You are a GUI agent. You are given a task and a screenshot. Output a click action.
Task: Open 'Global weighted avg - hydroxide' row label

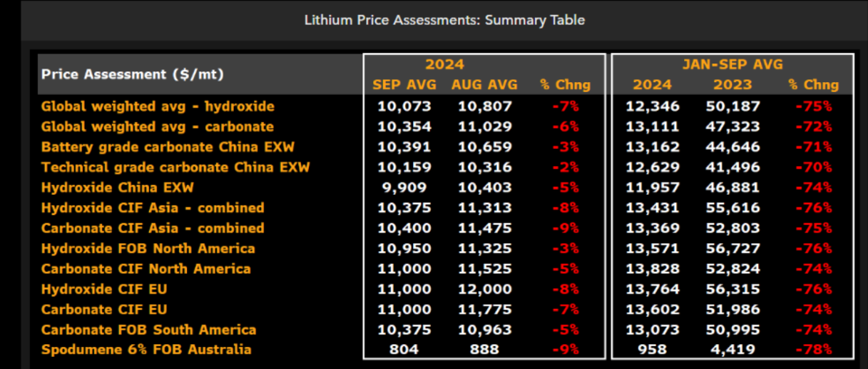[x=158, y=106]
